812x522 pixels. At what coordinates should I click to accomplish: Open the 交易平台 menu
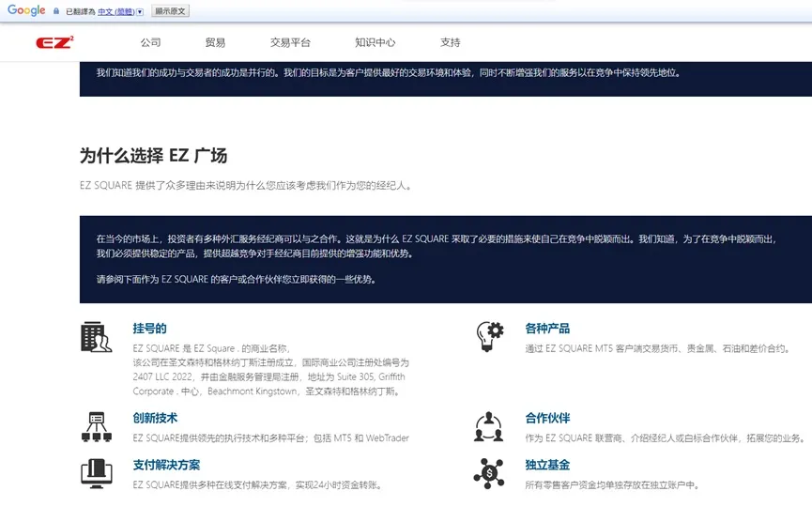click(290, 42)
